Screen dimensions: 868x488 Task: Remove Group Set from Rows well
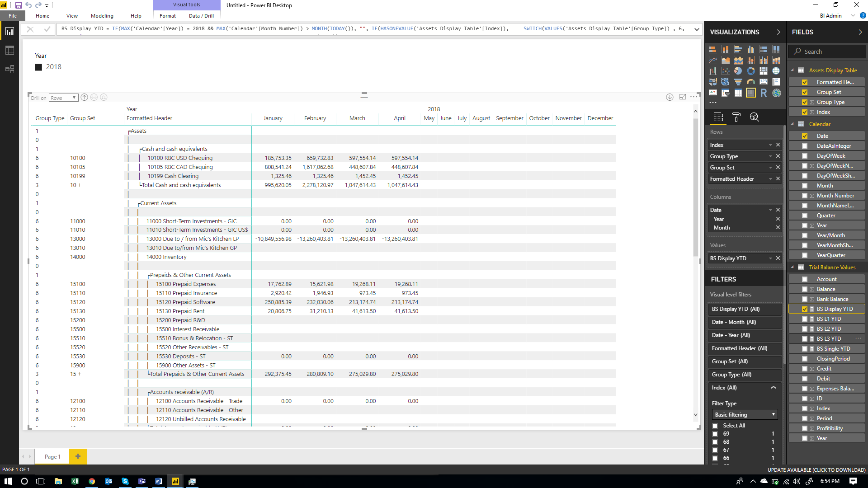778,168
